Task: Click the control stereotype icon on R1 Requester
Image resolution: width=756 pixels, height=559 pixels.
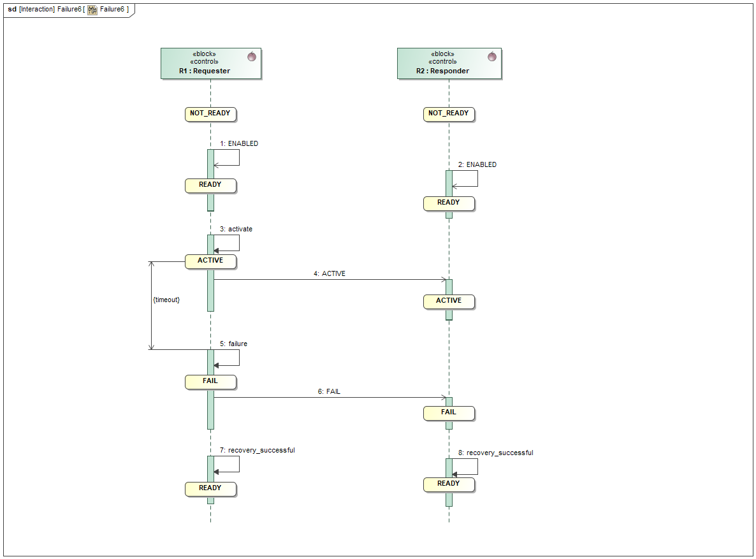Action: pos(252,56)
